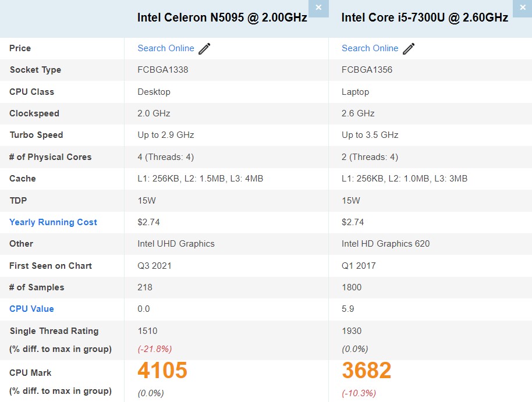
Task: Select samples value 218
Action: (x=145, y=287)
